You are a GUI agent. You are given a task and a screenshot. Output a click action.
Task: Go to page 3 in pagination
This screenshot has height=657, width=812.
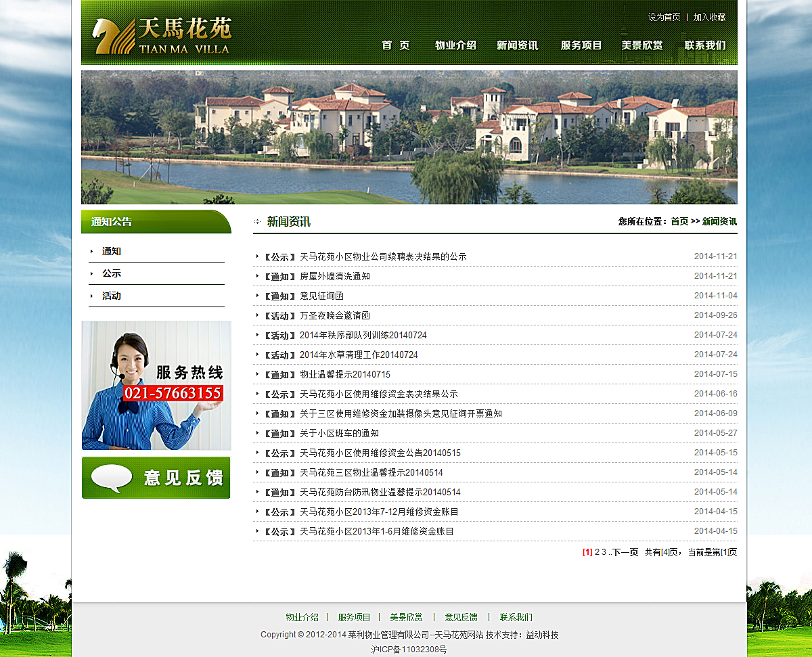click(604, 552)
